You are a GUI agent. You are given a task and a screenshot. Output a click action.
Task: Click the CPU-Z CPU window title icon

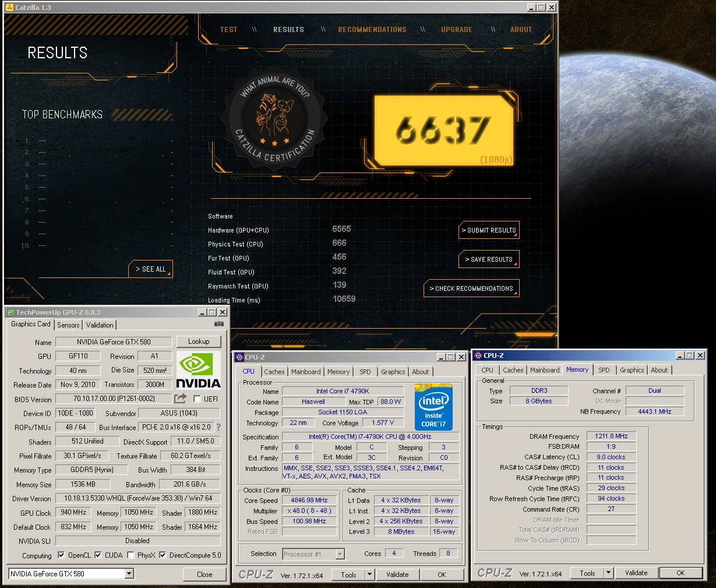click(239, 357)
